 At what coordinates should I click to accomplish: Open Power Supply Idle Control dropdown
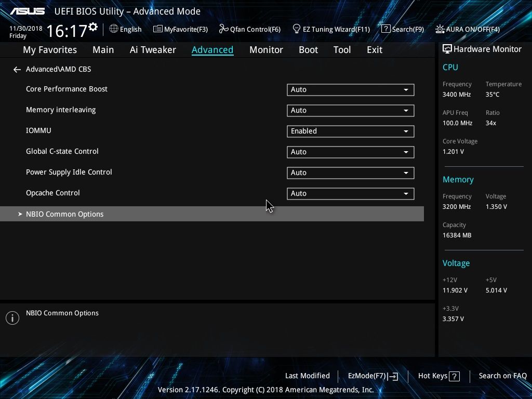click(351, 172)
